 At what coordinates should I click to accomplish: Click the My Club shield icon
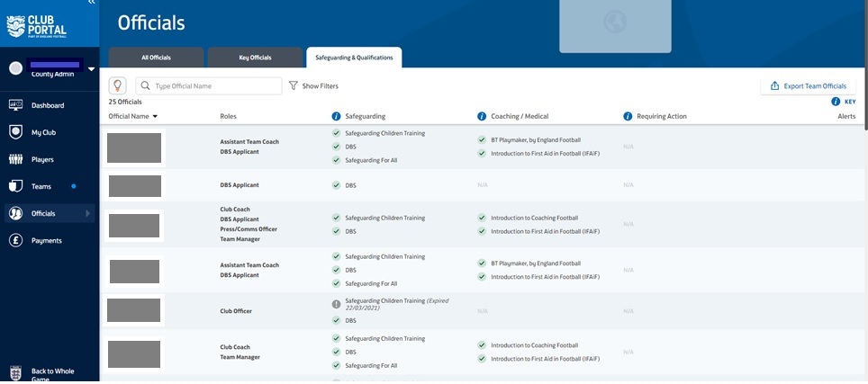pyautogui.click(x=15, y=132)
